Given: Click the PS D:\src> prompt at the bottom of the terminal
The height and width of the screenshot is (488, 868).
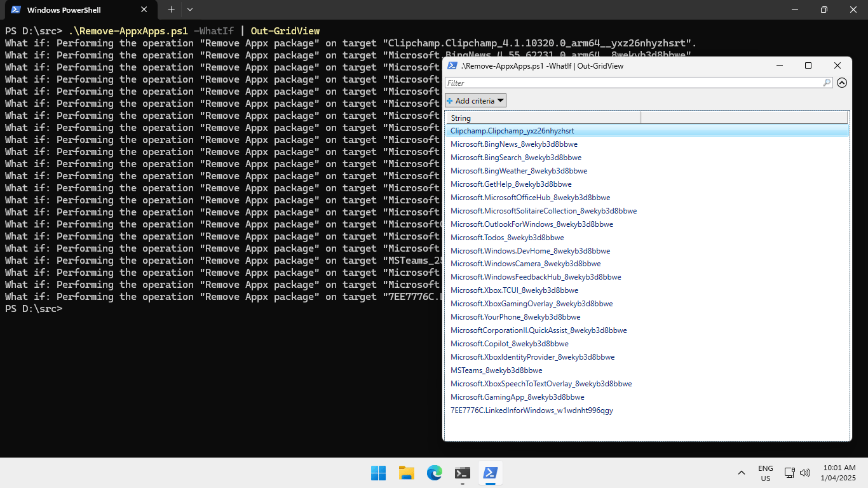Looking at the screenshot, I should (34, 309).
